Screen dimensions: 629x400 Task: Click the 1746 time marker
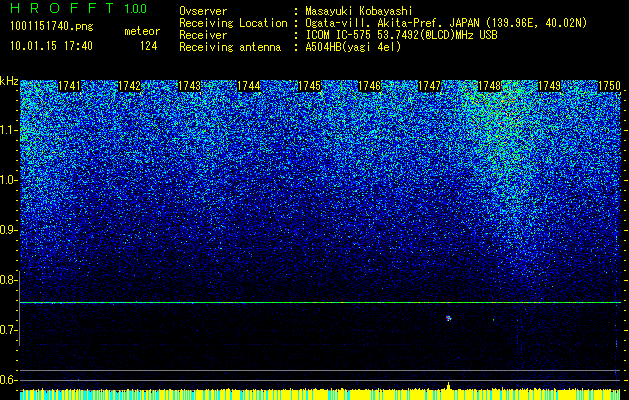(369, 86)
